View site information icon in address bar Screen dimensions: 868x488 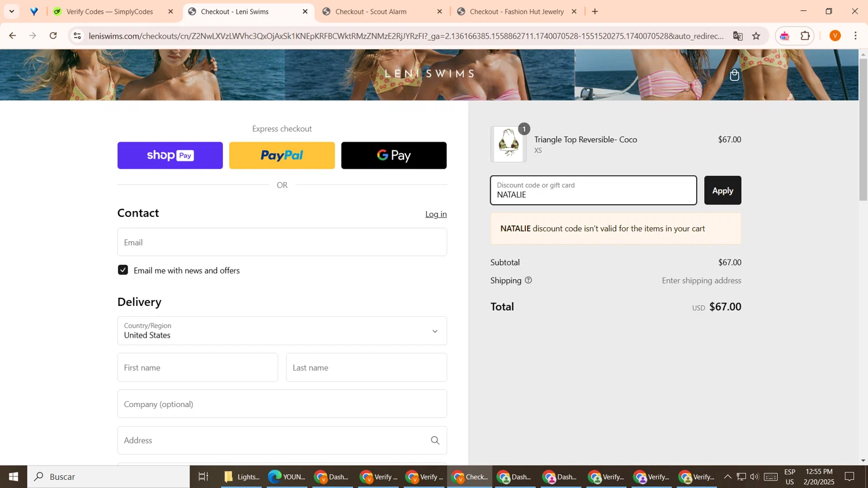click(77, 36)
